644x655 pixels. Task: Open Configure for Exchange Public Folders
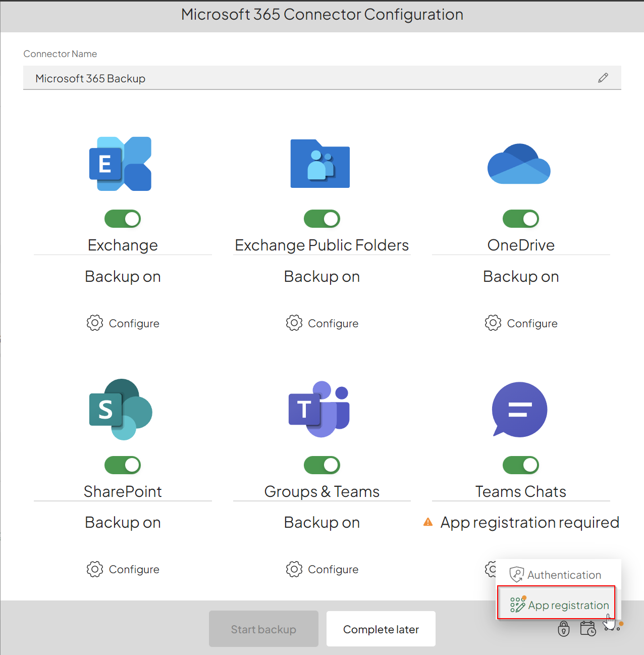322,323
